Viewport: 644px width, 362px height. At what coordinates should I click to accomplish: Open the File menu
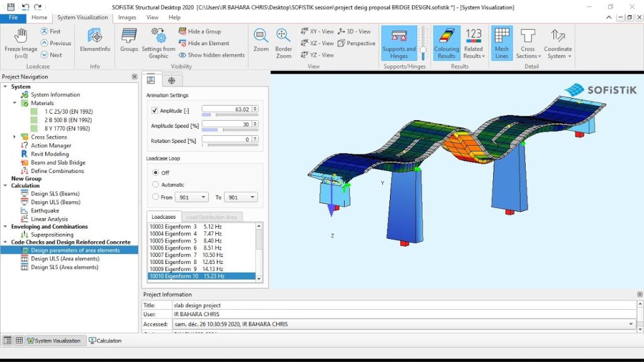click(13, 18)
